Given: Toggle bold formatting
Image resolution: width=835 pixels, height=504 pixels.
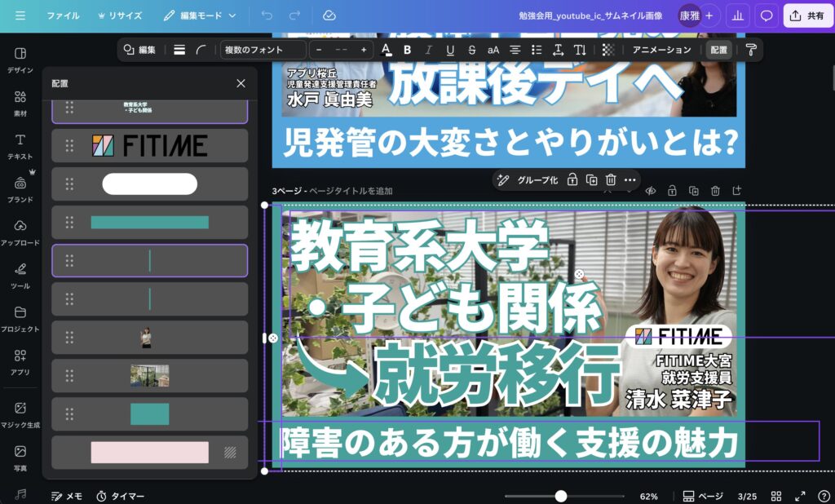Looking at the screenshot, I should click(x=407, y=50).
